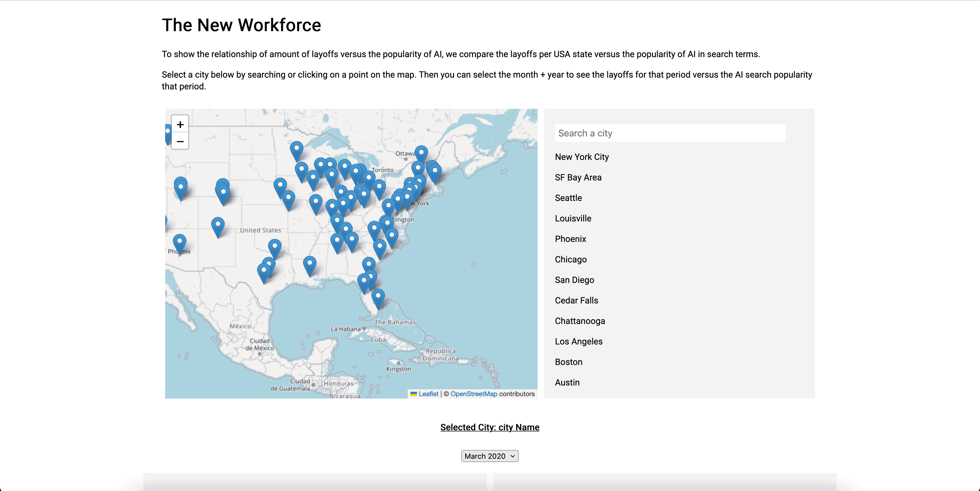Click the marker at southern Florida tip

pos(378,297)
